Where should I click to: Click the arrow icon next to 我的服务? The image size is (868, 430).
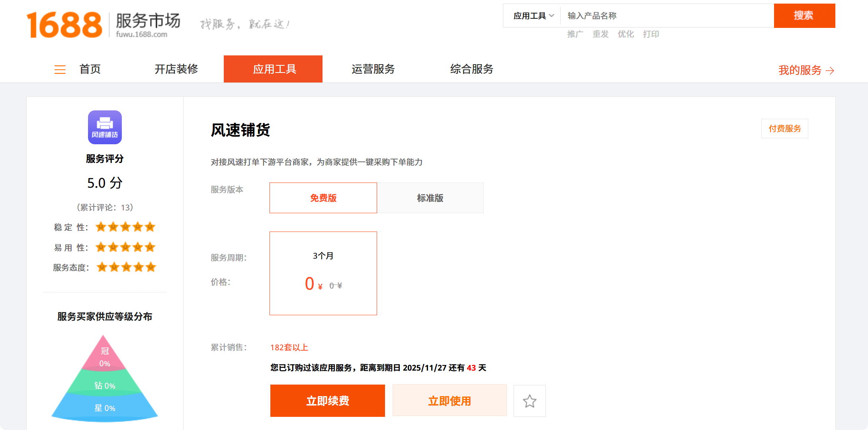[830, 71]
